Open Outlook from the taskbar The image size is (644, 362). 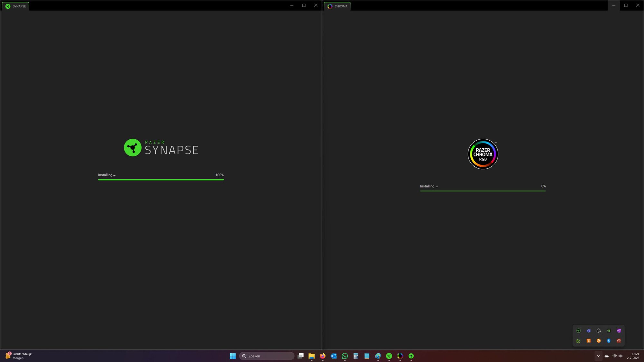pos(334,356)
